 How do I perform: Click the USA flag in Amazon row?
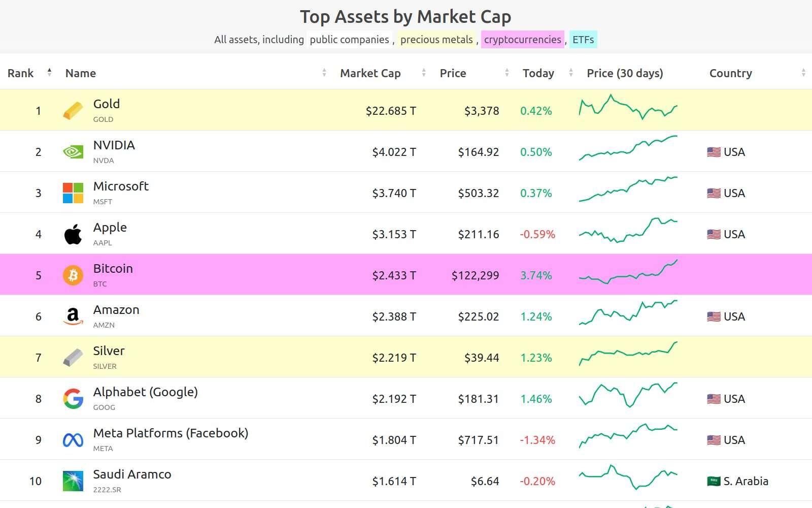click(x=714, y=316)
